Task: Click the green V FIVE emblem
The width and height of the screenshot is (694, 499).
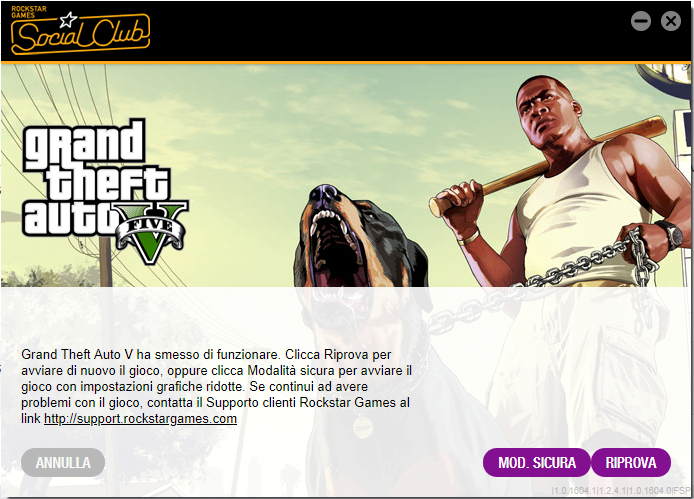Action: coord(150,232)
